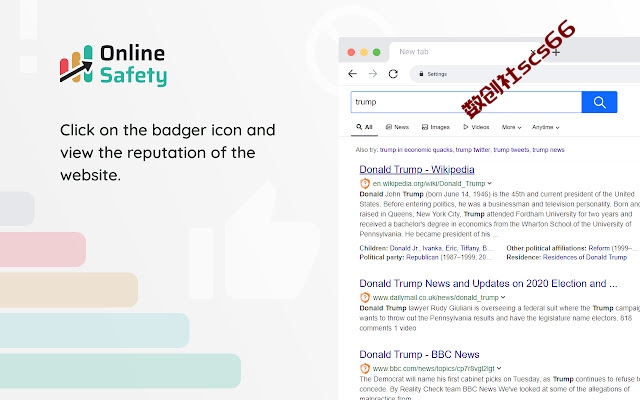The width and height of the screenshot is (640, 400).
Task: Expand the arrow next to bbc.com URL
Action: [x=499, y=369]
